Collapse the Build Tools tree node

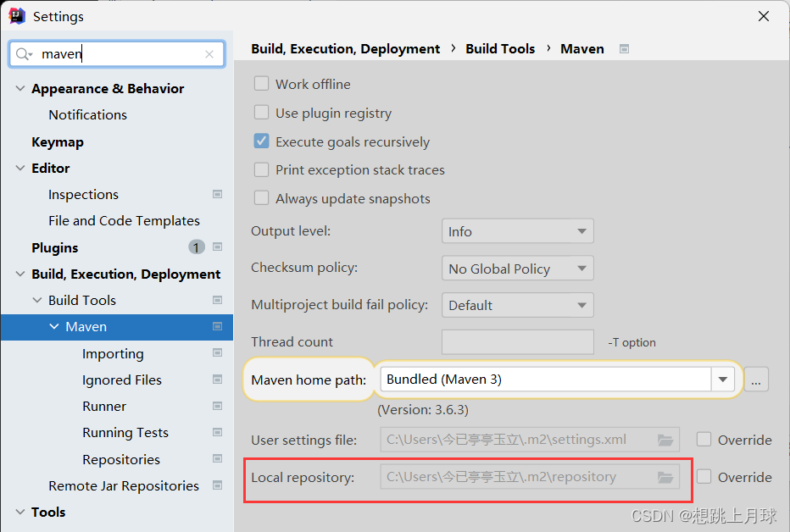pos(37,300)
